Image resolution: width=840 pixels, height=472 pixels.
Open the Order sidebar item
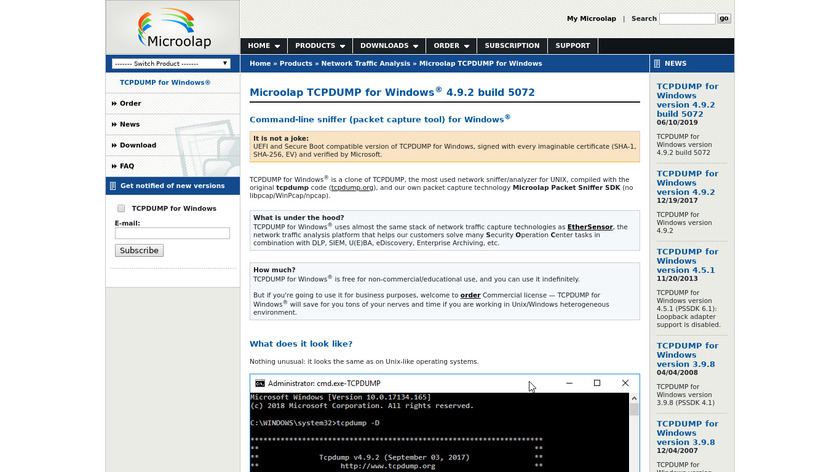130,103
